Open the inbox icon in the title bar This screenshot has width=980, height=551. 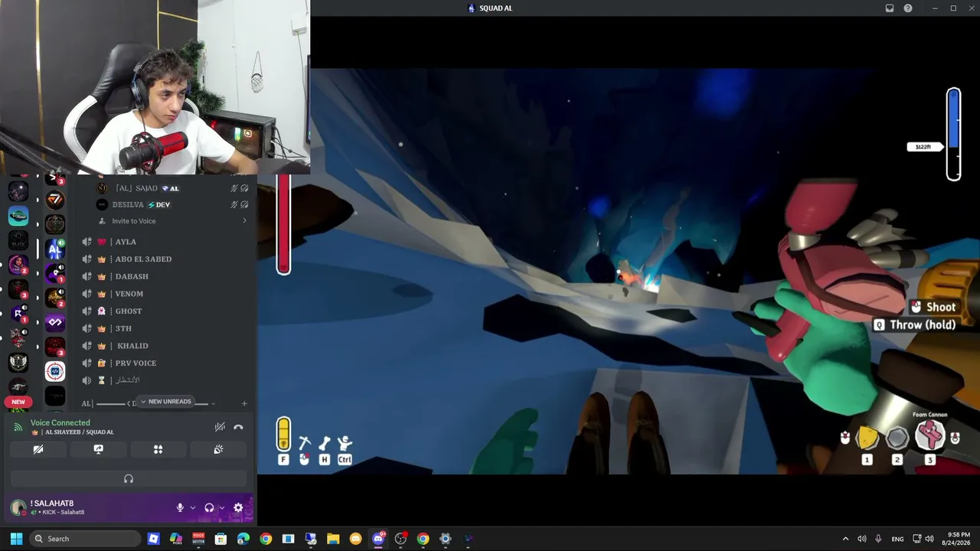[x=890, y=8]
